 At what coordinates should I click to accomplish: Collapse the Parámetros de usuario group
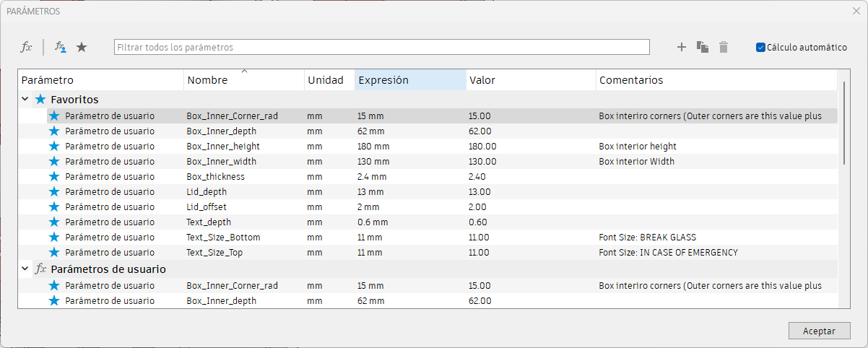(x=25, y=269)
